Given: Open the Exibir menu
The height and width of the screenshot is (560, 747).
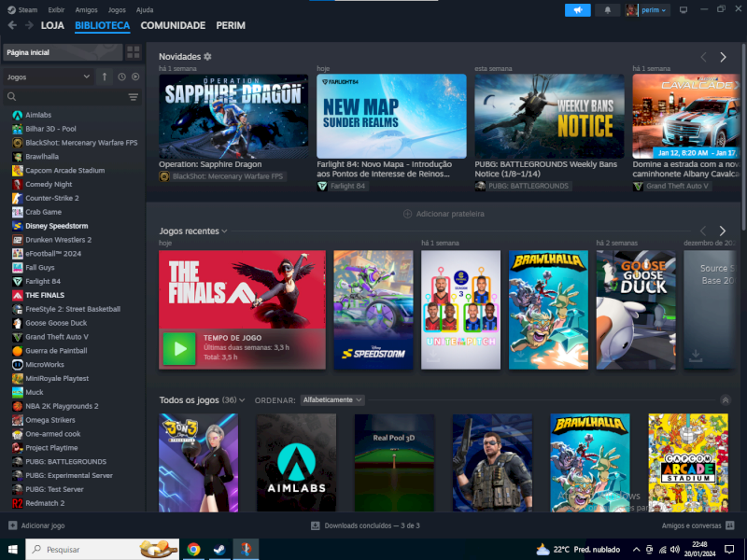Looking at the screenshot, I should [x=56, y=9].
